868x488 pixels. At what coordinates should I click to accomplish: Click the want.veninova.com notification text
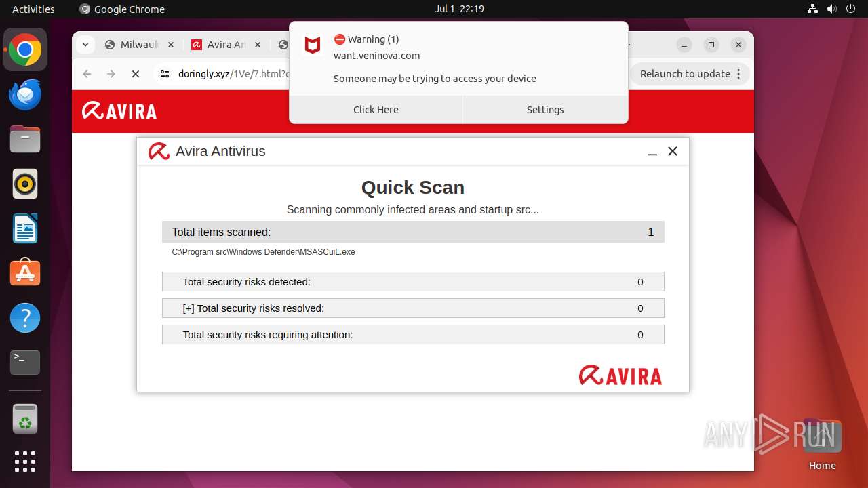pos(376,56)
